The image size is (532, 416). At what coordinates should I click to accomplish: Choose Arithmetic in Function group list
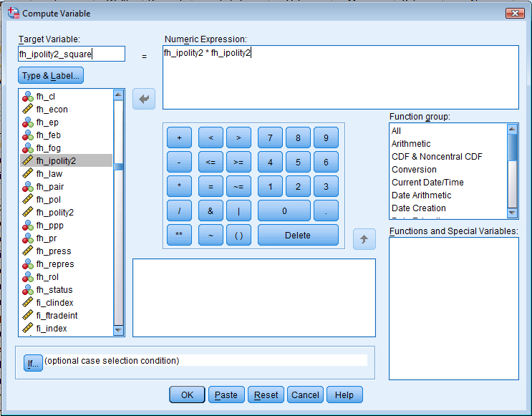point(411,144)
